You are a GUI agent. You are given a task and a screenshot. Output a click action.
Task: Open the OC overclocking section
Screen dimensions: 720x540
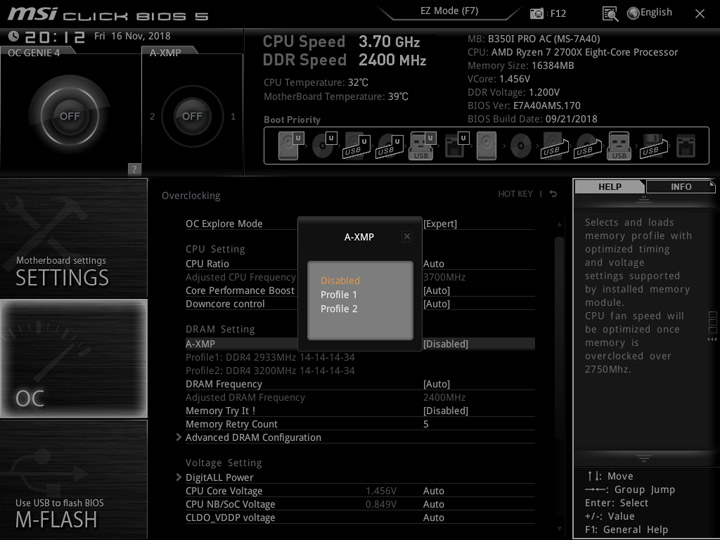tap(73, 359)
